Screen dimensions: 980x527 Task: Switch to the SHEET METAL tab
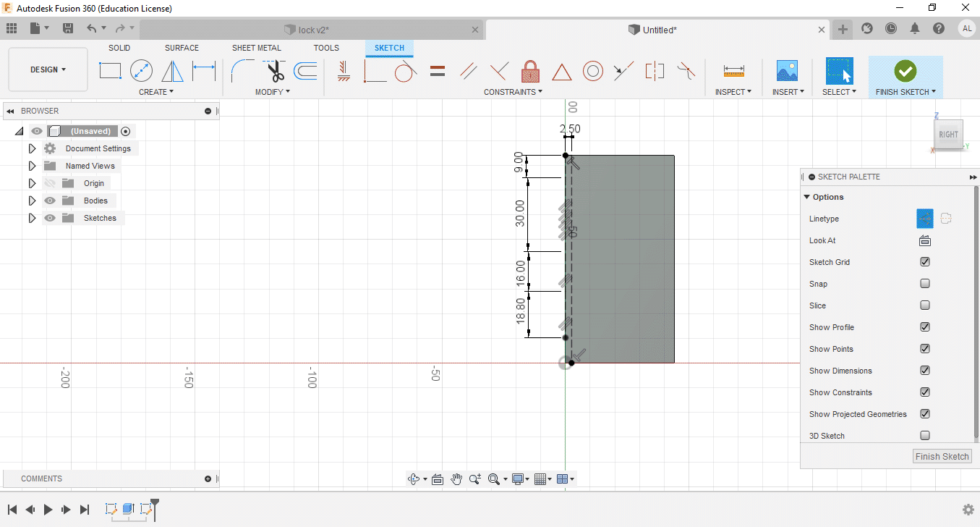(x=257, y=48)
